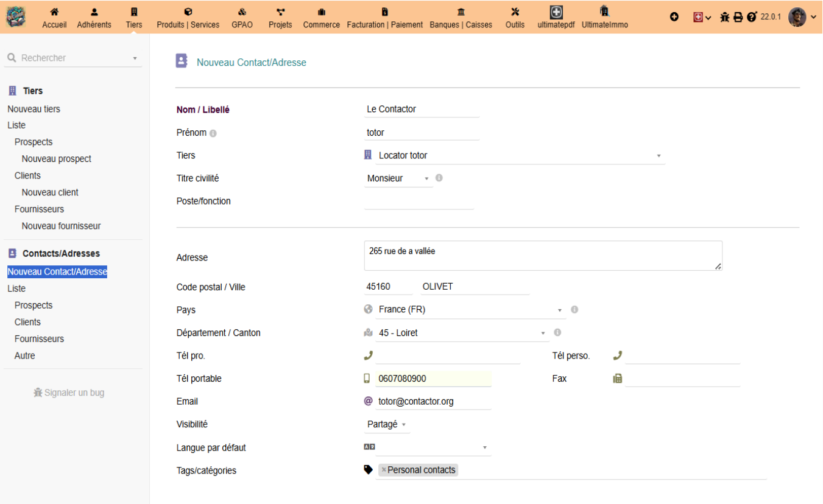Click the help question-mark icon
This screenshot has width=823, height=504.
751,17
